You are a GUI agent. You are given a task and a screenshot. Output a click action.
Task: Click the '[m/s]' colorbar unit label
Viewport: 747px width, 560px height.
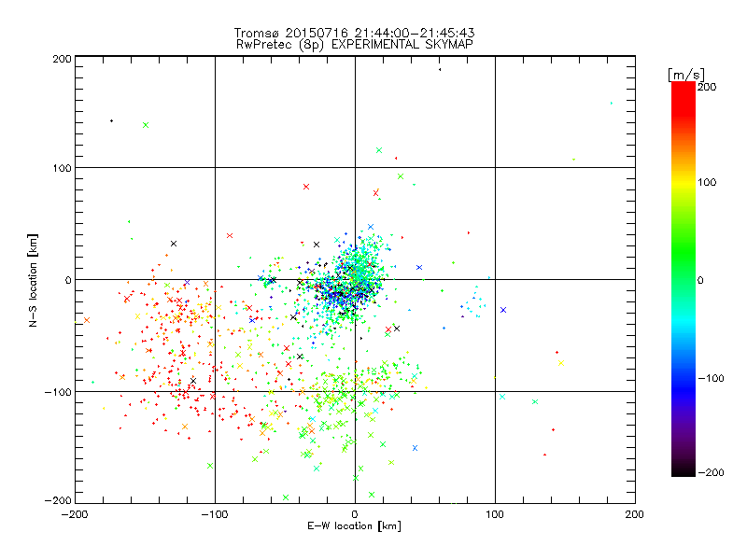[686, 75]
